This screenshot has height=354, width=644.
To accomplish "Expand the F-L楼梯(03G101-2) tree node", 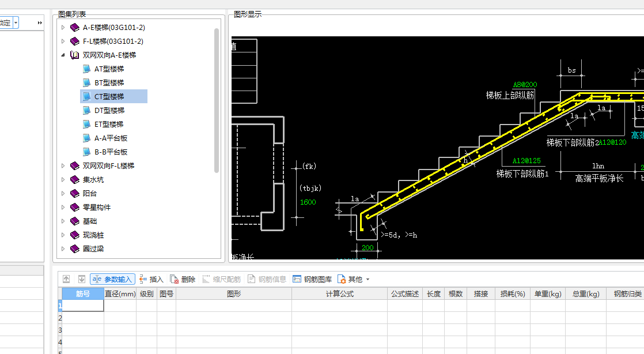I will 63,41.
